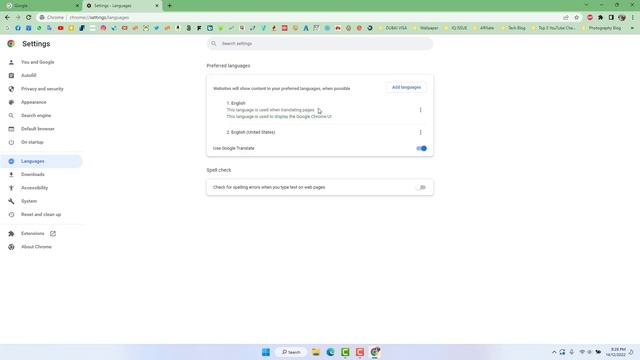640x360 pixels.
Task: Click the share page icon in address bar
Action: click(566, 18)
